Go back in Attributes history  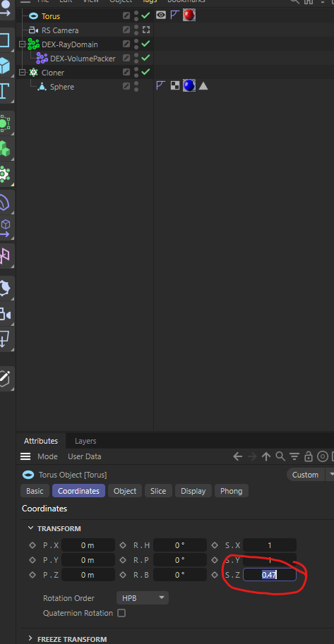[x=237, y=456]
